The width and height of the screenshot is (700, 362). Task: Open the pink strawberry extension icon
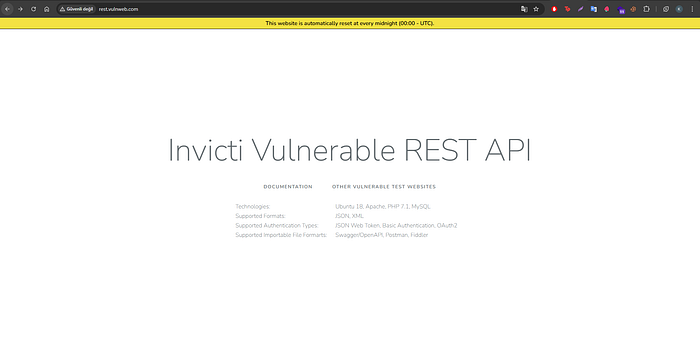tap(607, 9)
